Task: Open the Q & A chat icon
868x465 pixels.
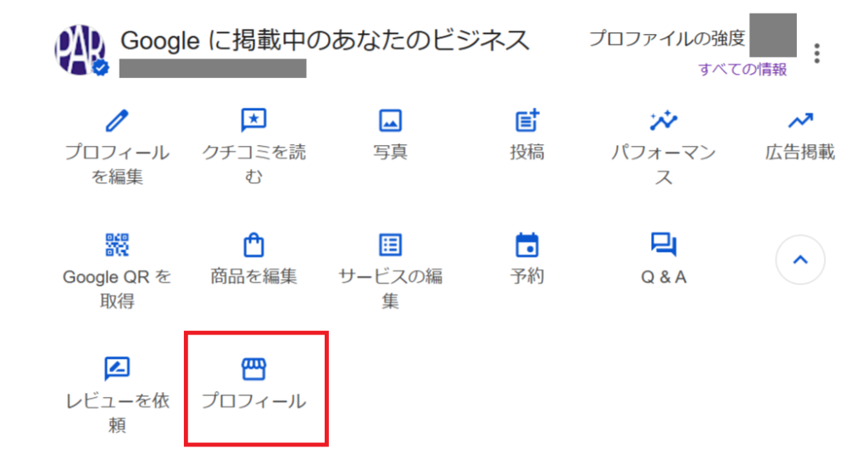Action: coord(664,245)
